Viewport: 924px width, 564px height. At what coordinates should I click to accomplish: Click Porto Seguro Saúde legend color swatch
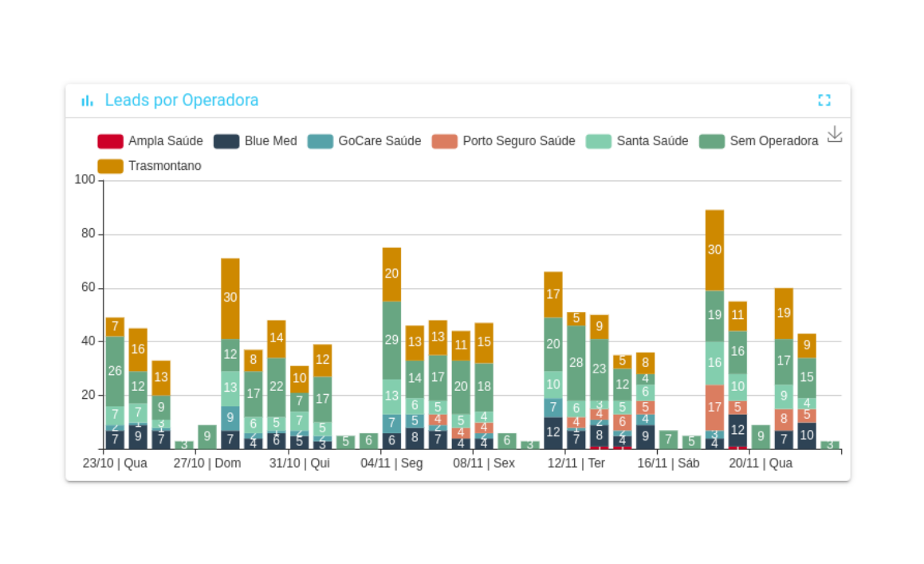[445, 141]
